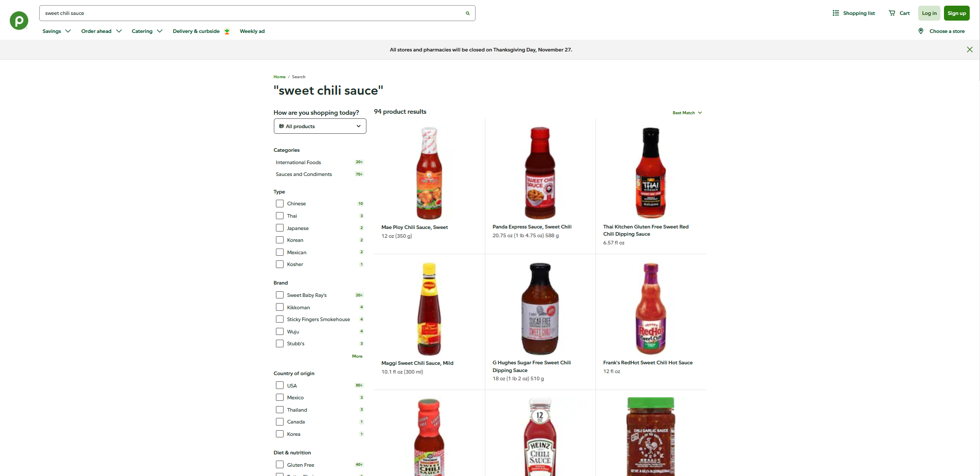This screenshot has height=476, width=980.
Task: Check the Japanese type filter
Action: [x=279, y=228]
